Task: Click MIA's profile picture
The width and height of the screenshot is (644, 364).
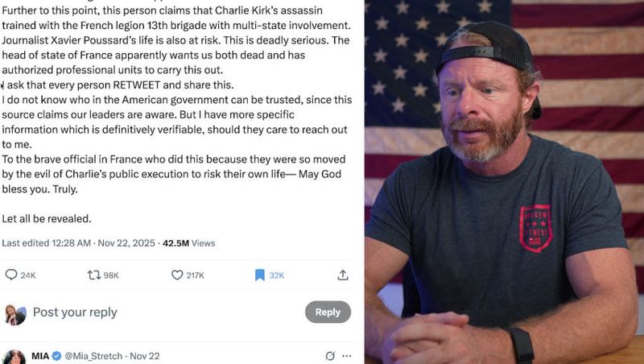Action: (x=14, y=357)
